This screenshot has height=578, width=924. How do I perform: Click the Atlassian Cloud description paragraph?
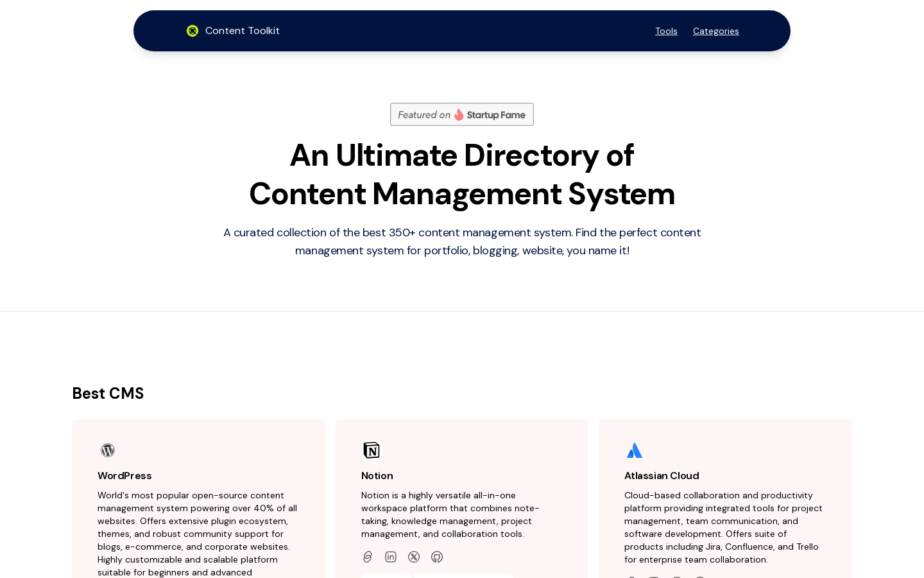click(725, 527)
